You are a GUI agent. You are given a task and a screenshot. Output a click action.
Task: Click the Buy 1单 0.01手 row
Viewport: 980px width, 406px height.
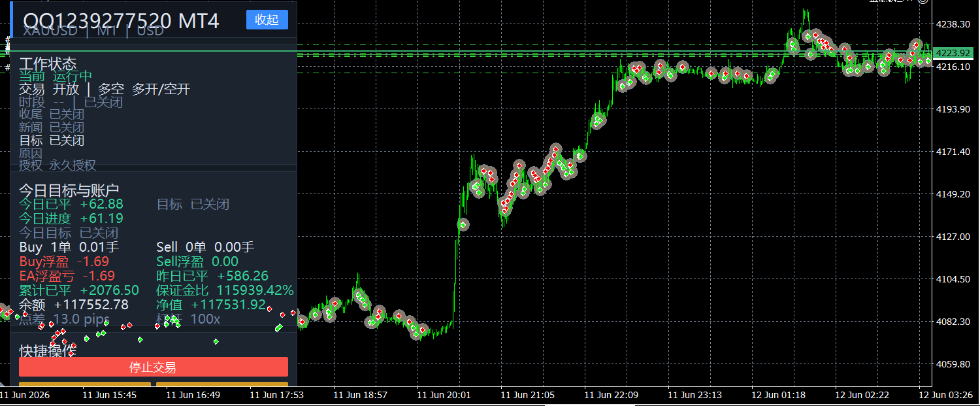point(69,247)
